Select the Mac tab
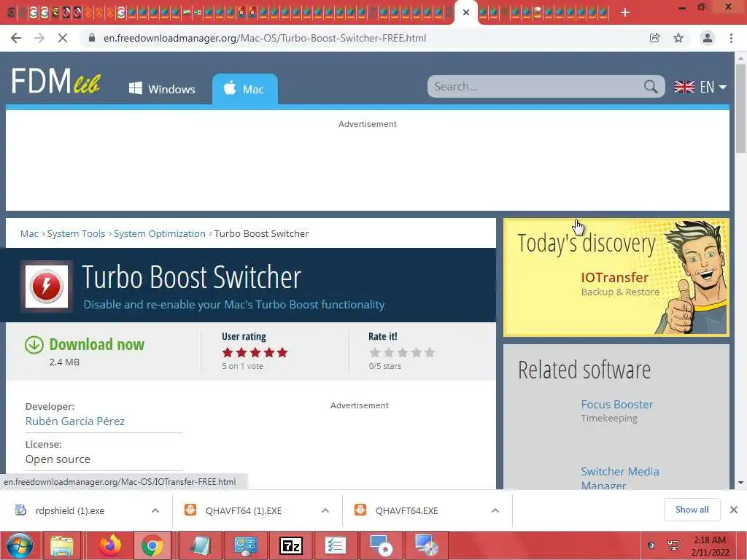The width and height of the screenshot is (747, 560). 244,89
